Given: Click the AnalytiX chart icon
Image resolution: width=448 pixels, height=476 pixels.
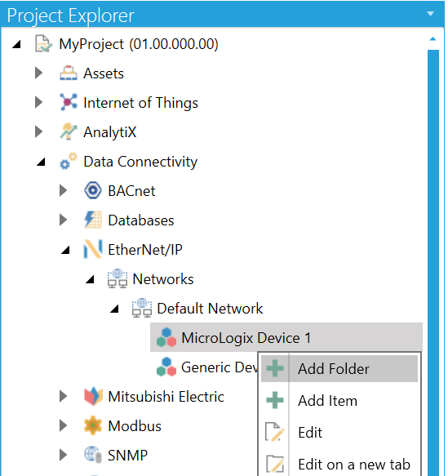Looking at the screenshot, I should point(69,131).
